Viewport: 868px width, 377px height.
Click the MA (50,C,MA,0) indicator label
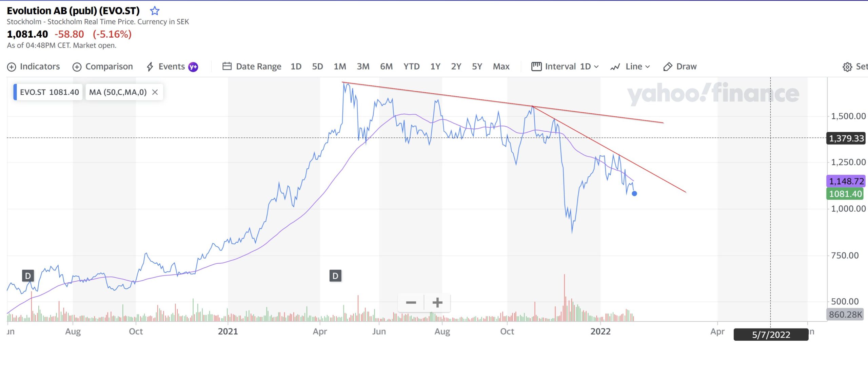(x=118, y=92)
